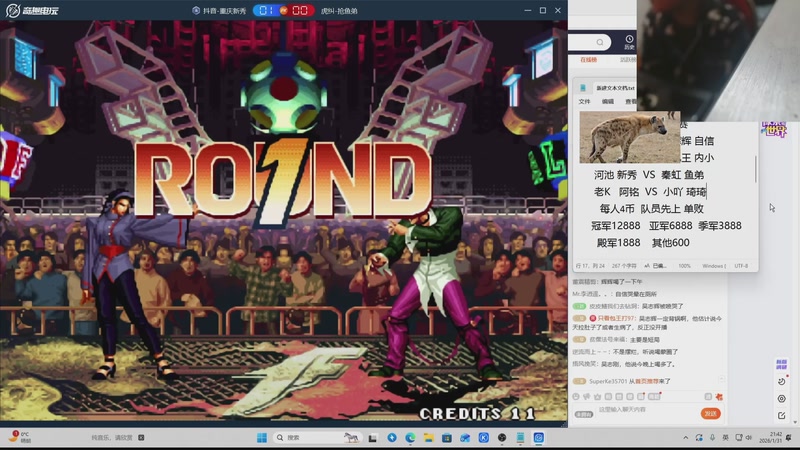Open Microsoft Edge from the taskbar

coord(410,438)
